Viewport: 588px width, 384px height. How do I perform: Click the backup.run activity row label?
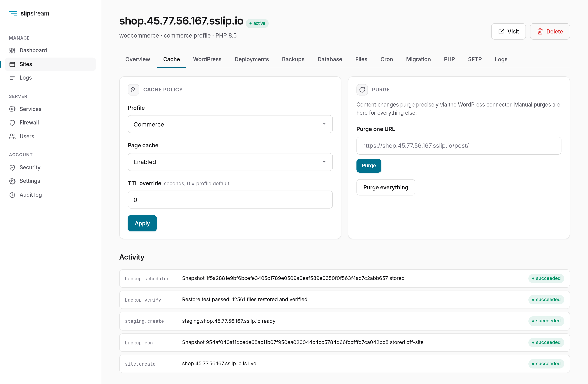[x=139, y=343]
